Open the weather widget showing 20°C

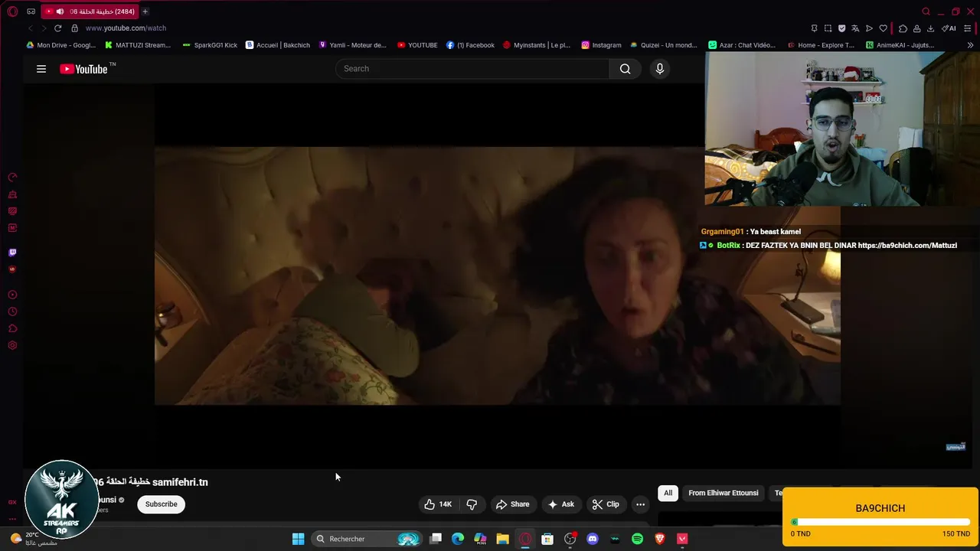tap(34, 539)
